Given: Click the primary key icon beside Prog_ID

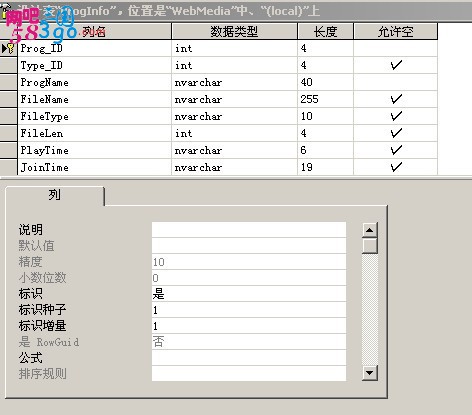Looking at the screenshot, I should (x=11, y=48).
